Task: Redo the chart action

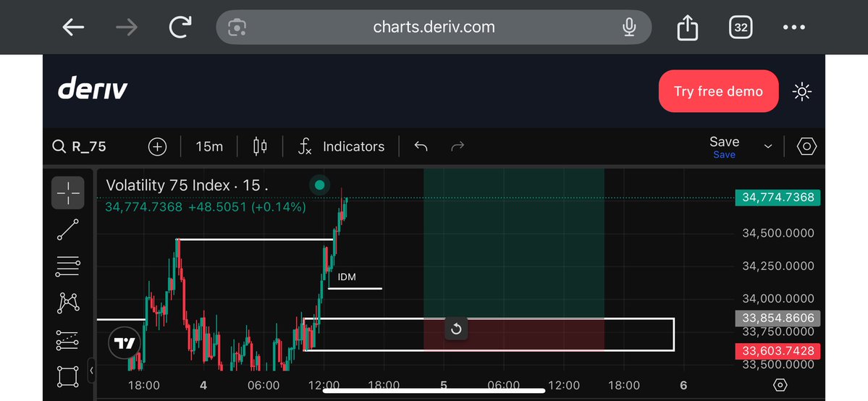Action: pos(458,147)
